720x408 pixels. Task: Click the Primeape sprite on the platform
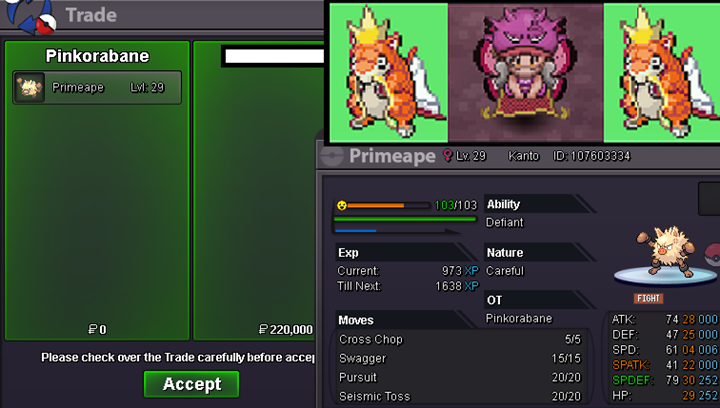[x=666, y=252]
